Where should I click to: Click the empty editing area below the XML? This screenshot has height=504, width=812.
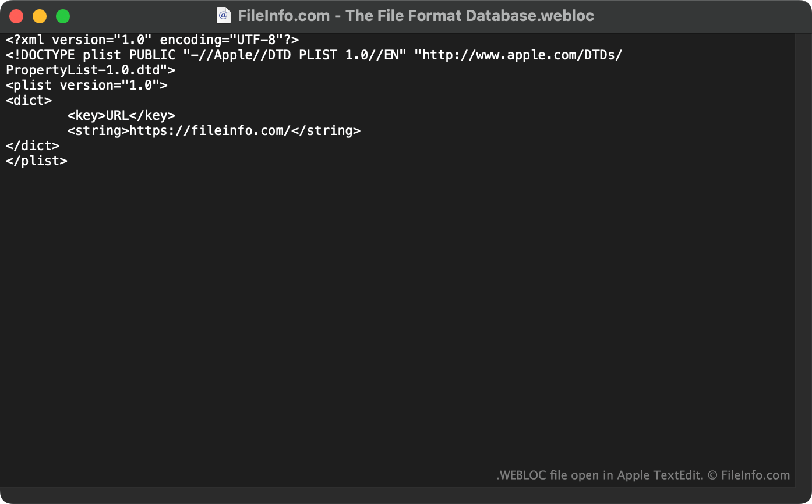pos(349,291)
